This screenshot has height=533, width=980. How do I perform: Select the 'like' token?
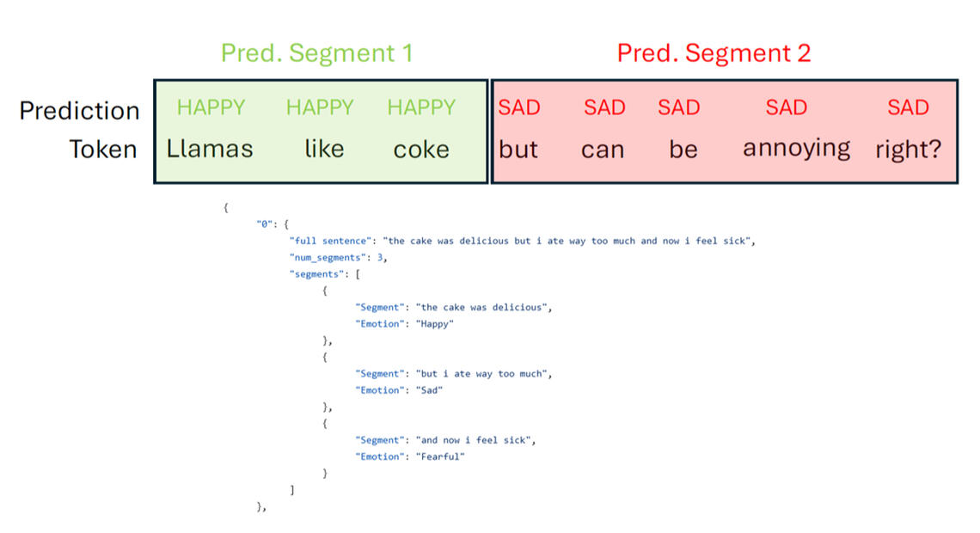click(x=324, y=149)
